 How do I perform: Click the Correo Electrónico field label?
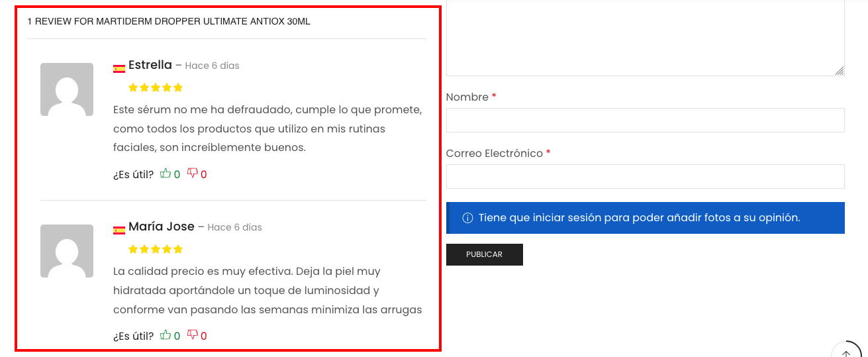(494, 154)
